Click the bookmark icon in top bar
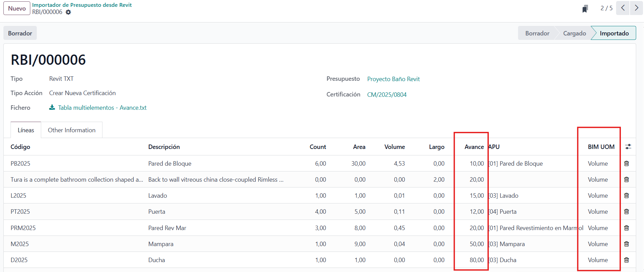Image resolution: width=644 pixels, height=272 pixels. pos(585,9)
